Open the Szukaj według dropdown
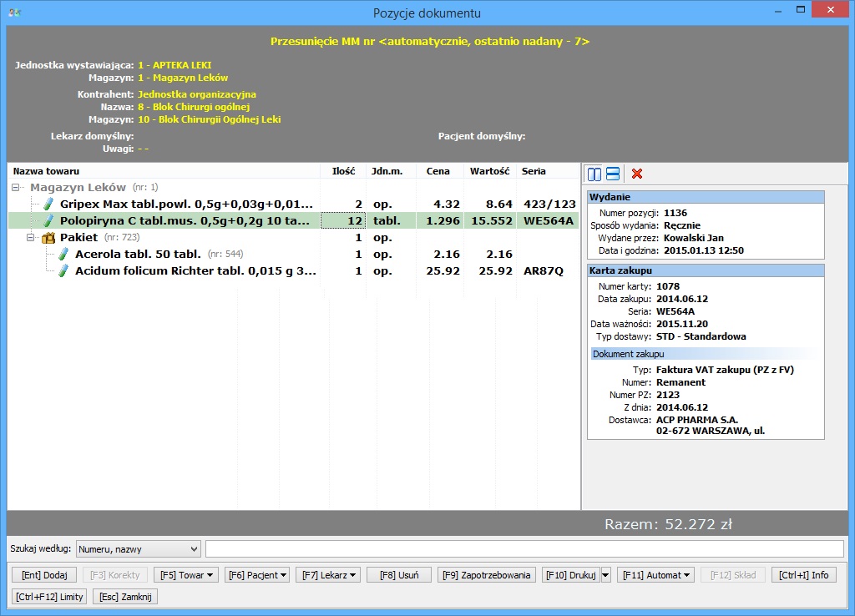This screenshot has width=855, height=616. coord(138,548)
